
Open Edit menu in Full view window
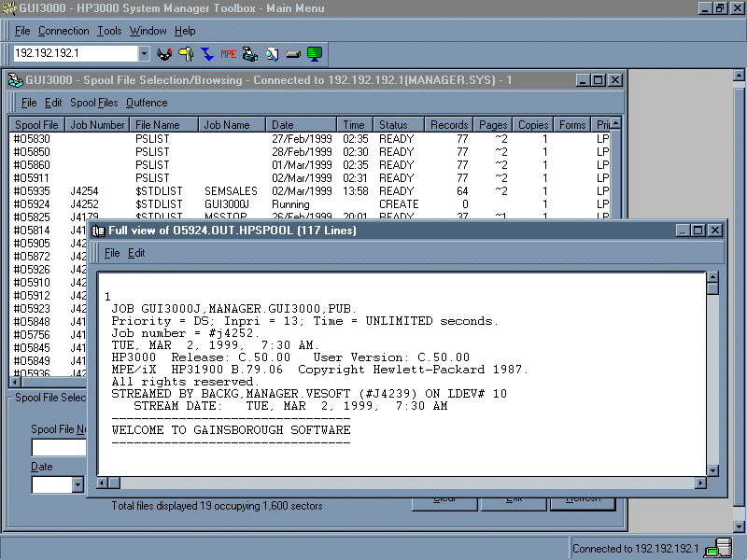[136, 253]
